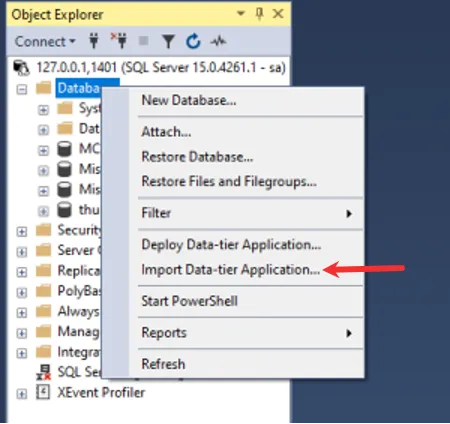Click the Always On folder icon
The width and height of the screenshot is (450, 424).
[x=43, y=311]
